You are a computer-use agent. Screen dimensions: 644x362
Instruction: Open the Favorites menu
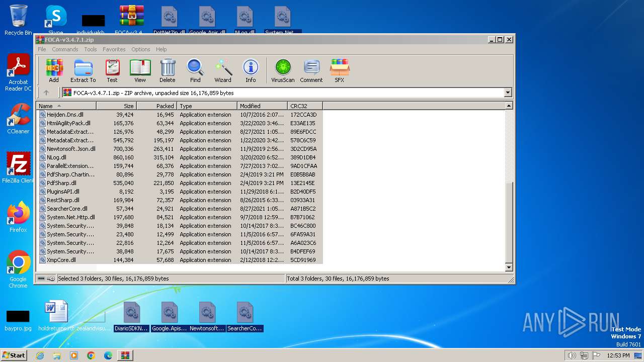pos(114,49)
